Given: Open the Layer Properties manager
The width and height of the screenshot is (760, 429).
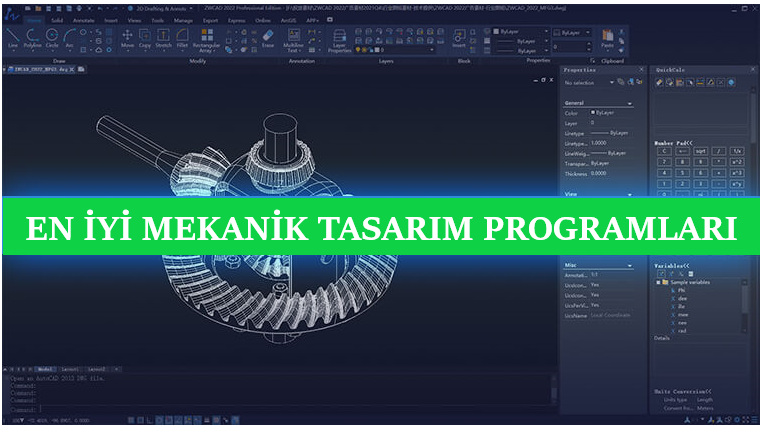Looking at the screenshot, I should 339,38.
